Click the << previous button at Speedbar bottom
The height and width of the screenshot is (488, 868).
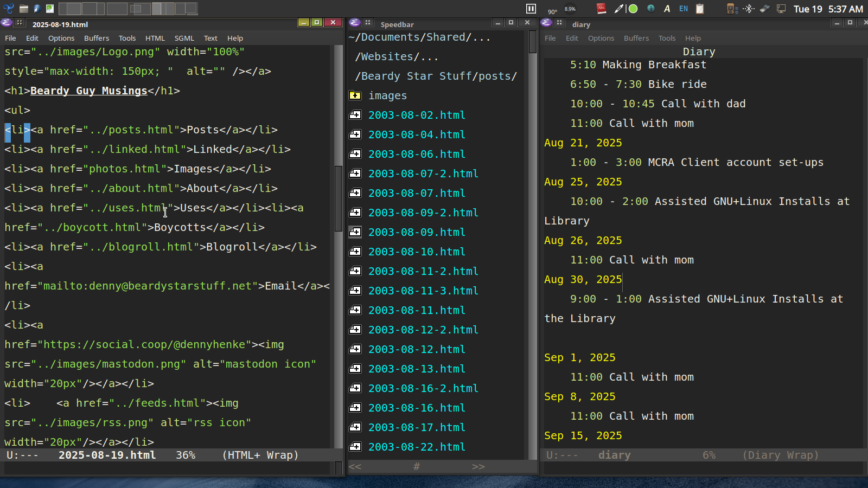[x=356, y=466]
